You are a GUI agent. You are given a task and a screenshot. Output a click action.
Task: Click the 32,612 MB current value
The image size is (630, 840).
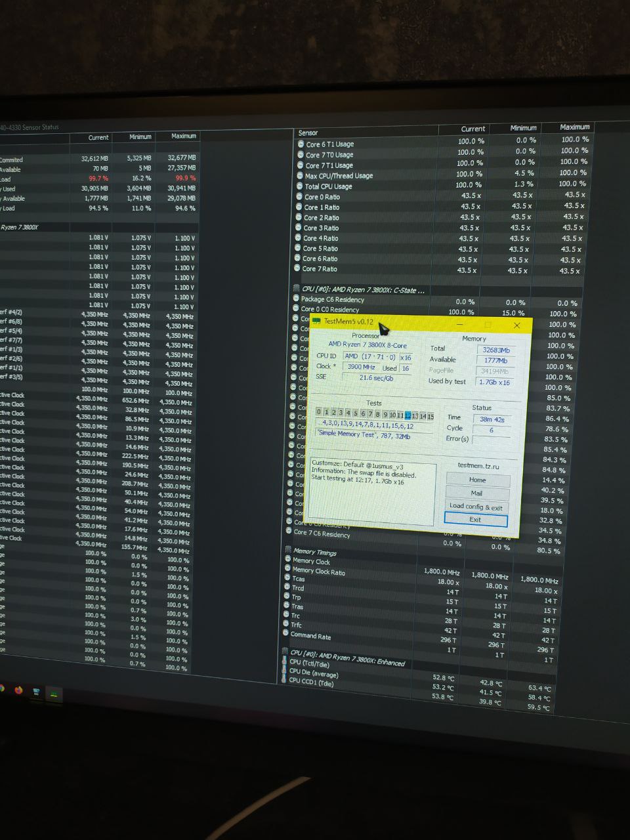tap(94, 158)
